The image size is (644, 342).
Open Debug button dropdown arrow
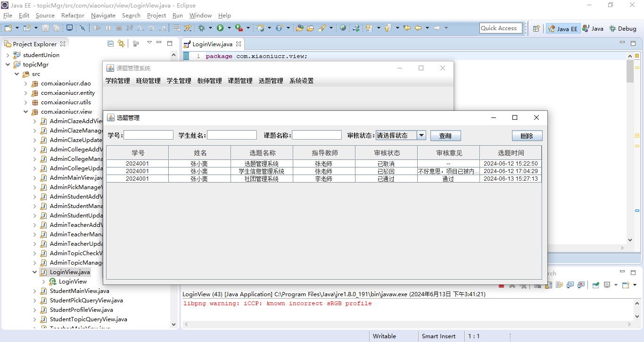tap(210, 28)
